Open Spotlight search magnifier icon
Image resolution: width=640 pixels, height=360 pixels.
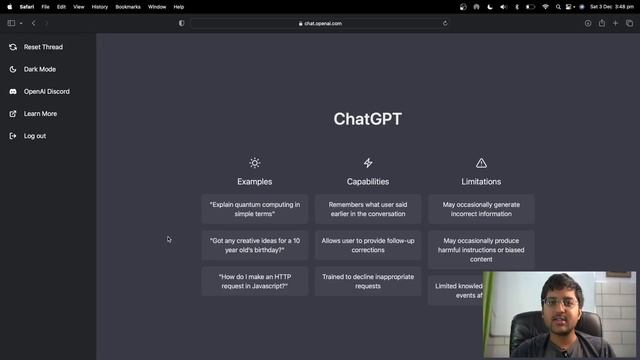(x=558, y=7)
